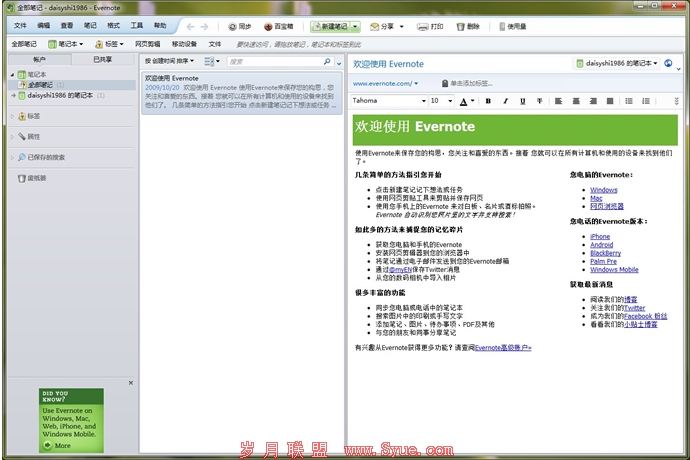The height and width of the screenshot is (460, 690).
Task: Open the 笔记 menu
Action: pyautogui.click(x=90, y=26)
